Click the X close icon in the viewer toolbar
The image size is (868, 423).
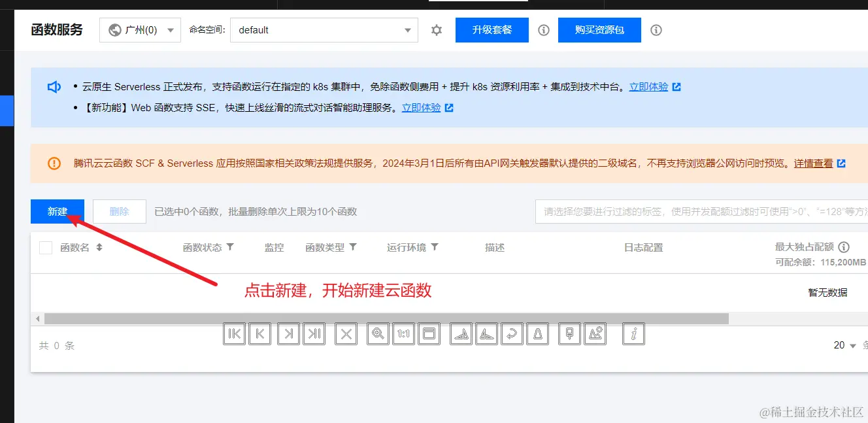tap(346, 334)
